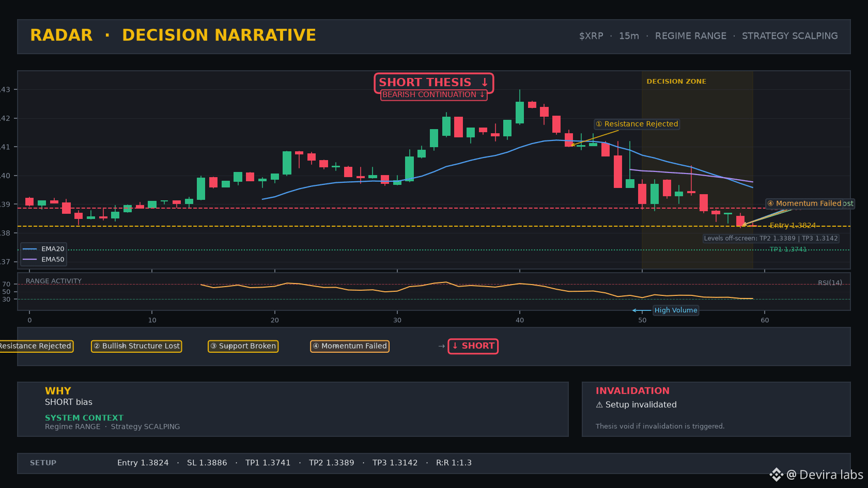
Task: Click the Devira labs logo icon
Action: point(776,475)
